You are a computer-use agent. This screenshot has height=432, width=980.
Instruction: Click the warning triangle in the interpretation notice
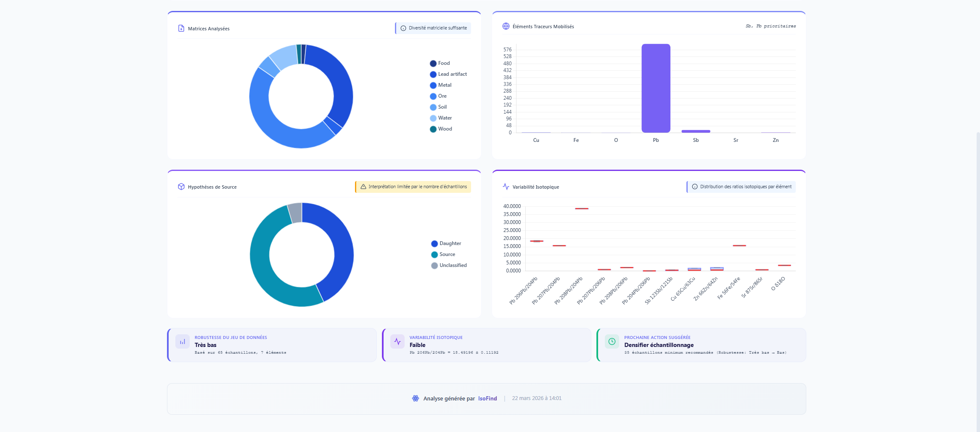pyautogui.click(x=363, y=187)
